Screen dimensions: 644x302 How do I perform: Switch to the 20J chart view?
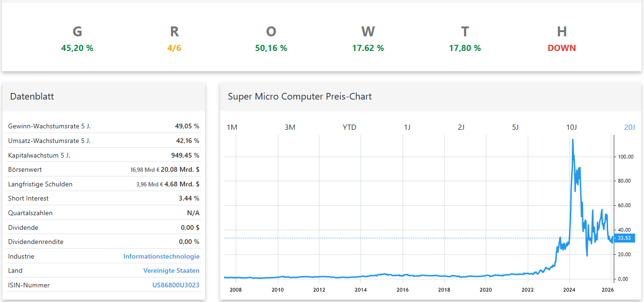point(629,127)
